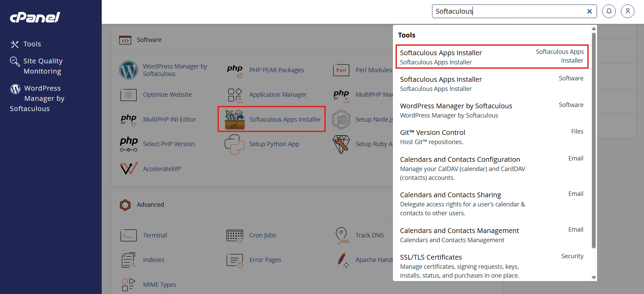This screenshot has width=644, height=294.
Task: Open Track DNS
Action: [369, 235]
